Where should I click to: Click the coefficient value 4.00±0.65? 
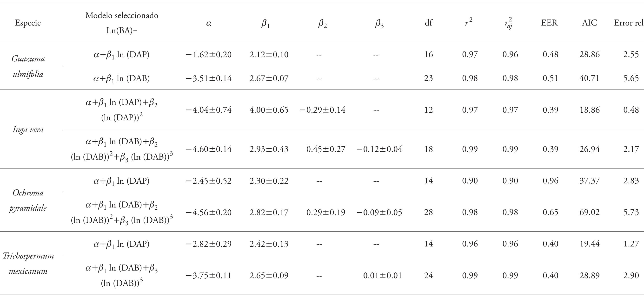[x=269, y=110]
